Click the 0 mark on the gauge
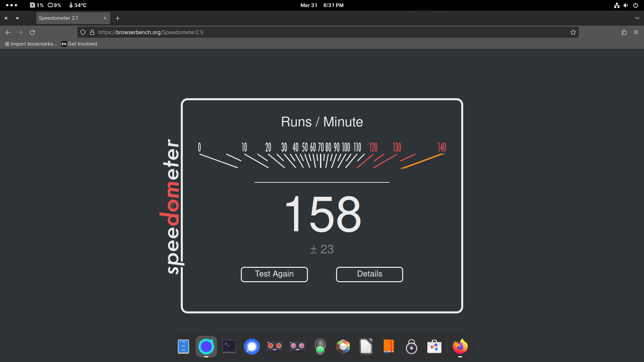This screenshot has width=644, height=362. coord(199,147)
